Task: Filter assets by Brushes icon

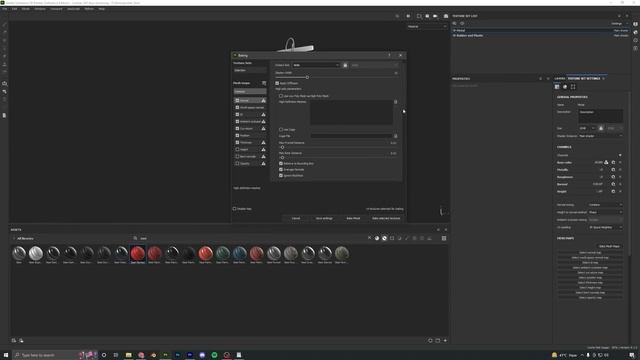Action: 407,238
